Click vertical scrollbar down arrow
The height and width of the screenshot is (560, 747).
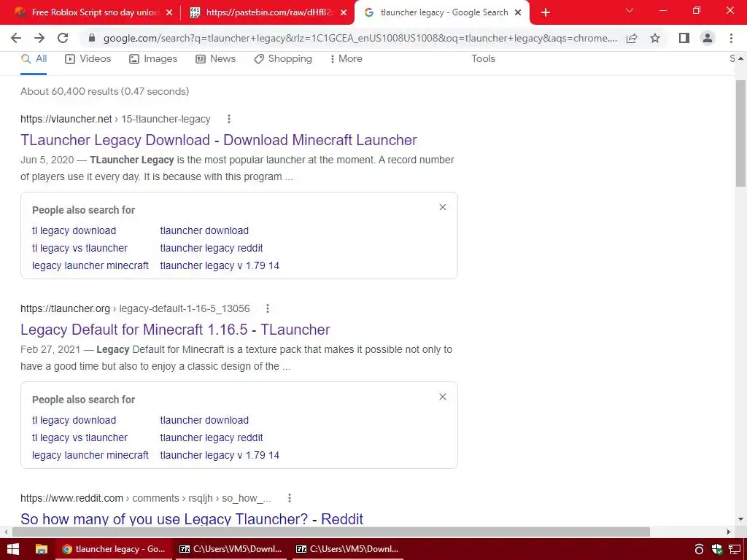click(740, 519)
